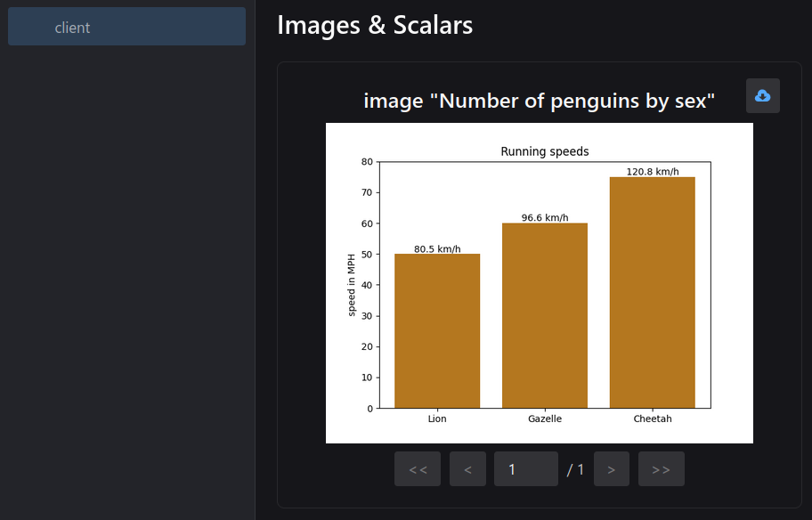Jump to the first image page
Screen dimensions: 812x520
[x=418, y=469]
